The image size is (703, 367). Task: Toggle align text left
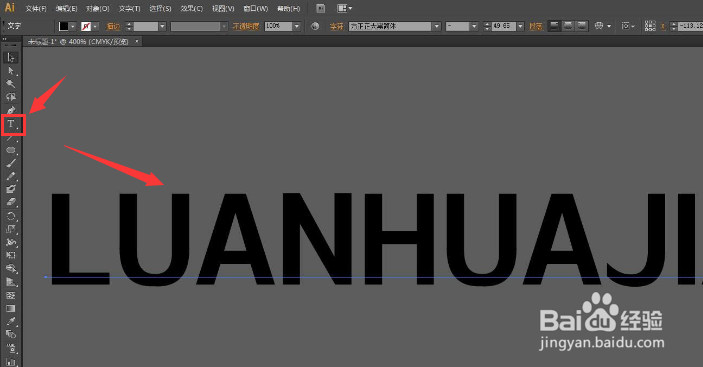tap(555, 26)
